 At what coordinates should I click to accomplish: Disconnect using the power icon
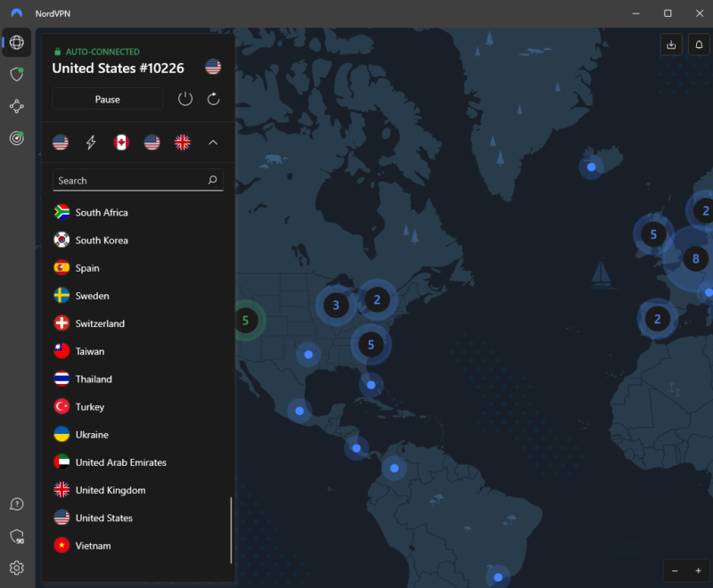coord(185,99)
